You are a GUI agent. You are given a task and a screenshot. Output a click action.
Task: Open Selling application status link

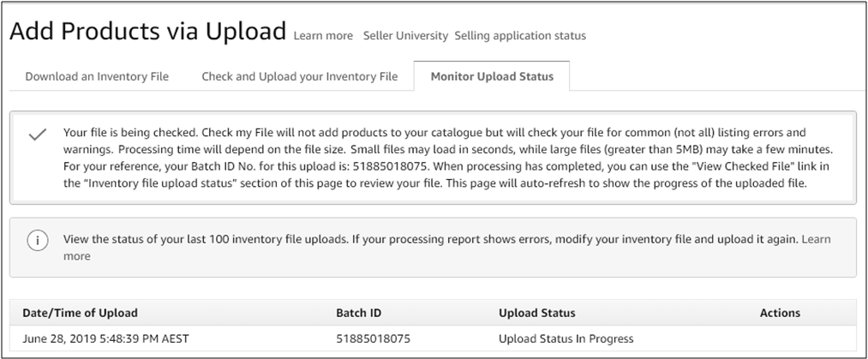[520, 36]
